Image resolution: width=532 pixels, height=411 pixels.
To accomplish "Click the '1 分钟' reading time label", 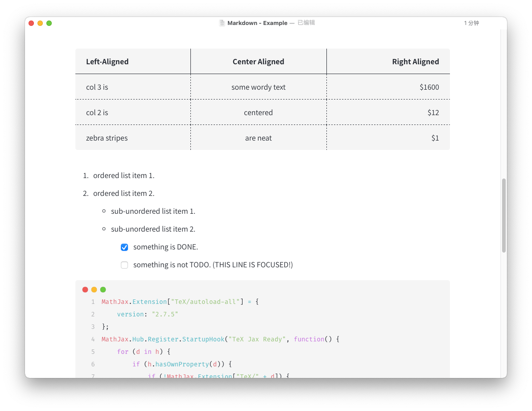I will click(471, 23).
